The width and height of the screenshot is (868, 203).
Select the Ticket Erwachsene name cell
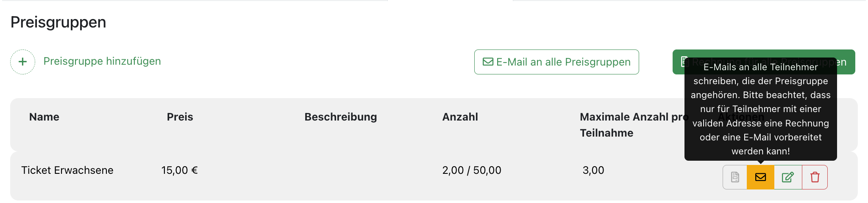(67, 170)
